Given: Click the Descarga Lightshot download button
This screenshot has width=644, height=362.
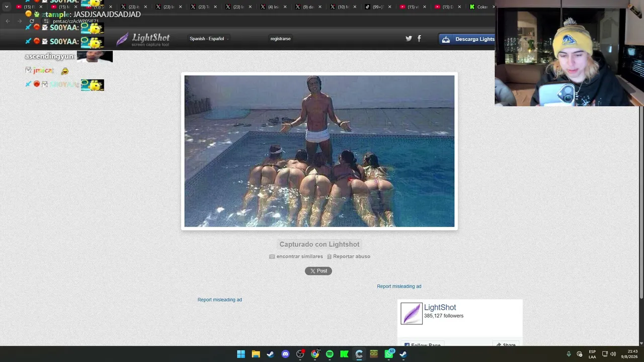Looking at the screenshot, I should 467,39.
